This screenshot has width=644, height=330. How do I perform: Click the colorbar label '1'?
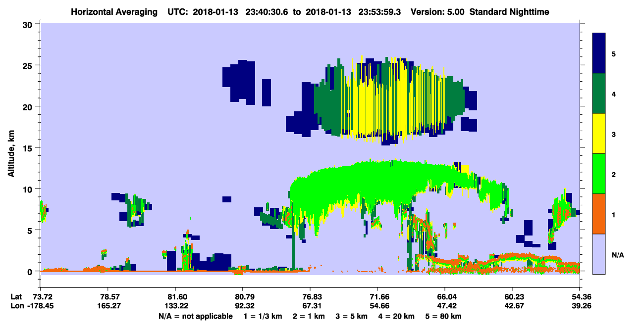pyautogui.click(x=613, y=214)
